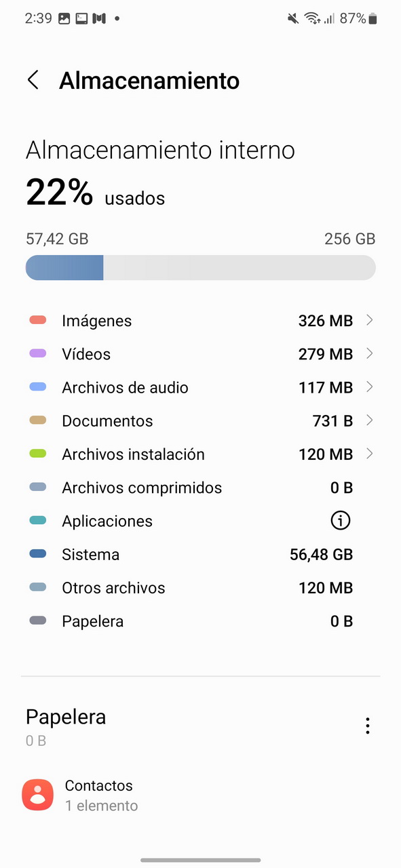This screenshot has width=401, height=868.
Task: Tap the Wi-Fi icon in status bar
Action: (313, 19)
